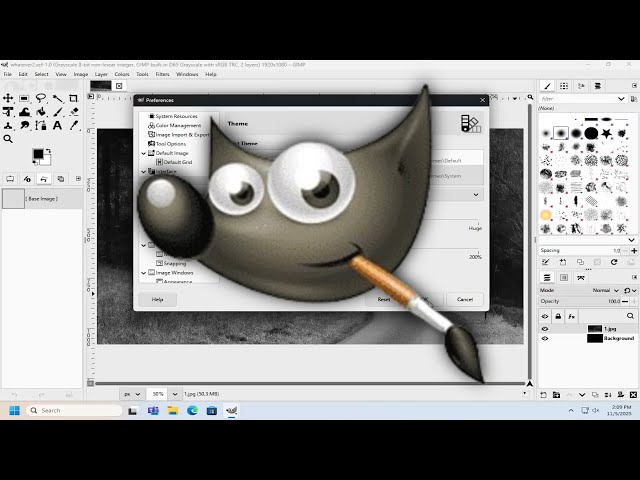Select the Crop tool
Image resolution: width=640 pixels, height=480 pixels.
tap(73, 98)
